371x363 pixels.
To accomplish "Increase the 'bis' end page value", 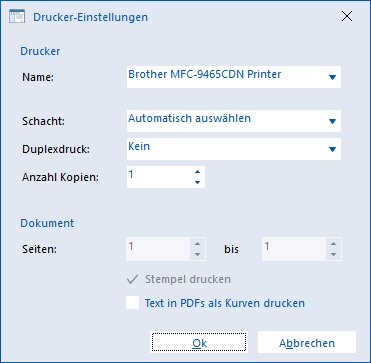I will tap(333, 244).
